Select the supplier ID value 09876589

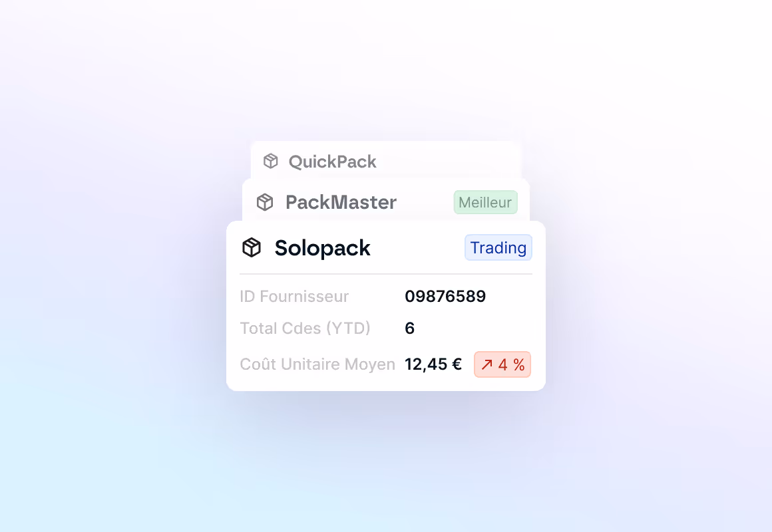click(x=446, y=297)
